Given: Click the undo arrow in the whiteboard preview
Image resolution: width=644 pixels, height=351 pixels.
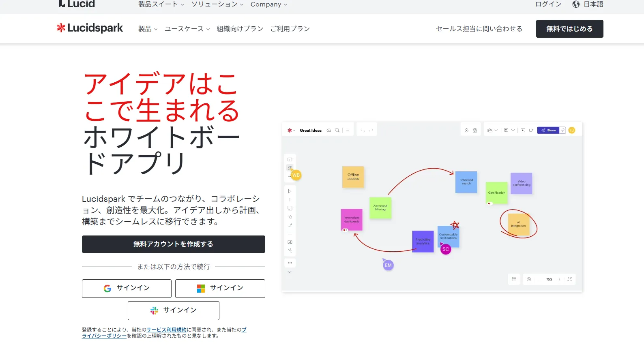Looking at the screenshot, I should [x=363, y=130].
